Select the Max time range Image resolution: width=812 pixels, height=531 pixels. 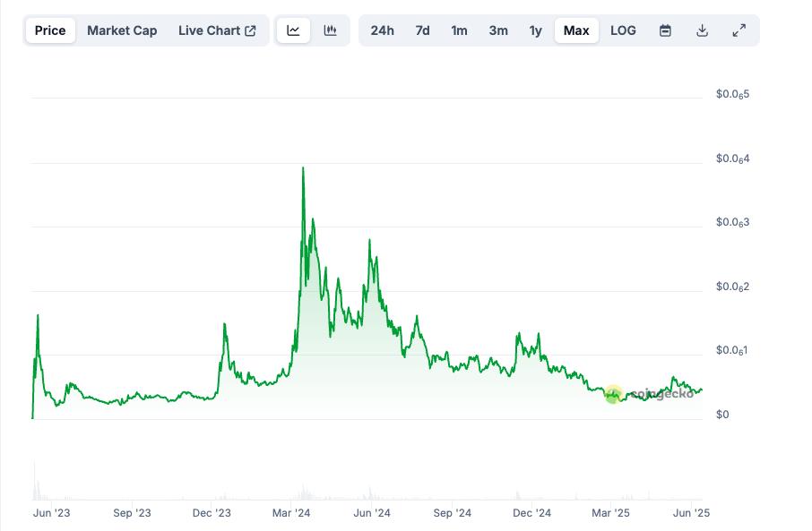576,30
